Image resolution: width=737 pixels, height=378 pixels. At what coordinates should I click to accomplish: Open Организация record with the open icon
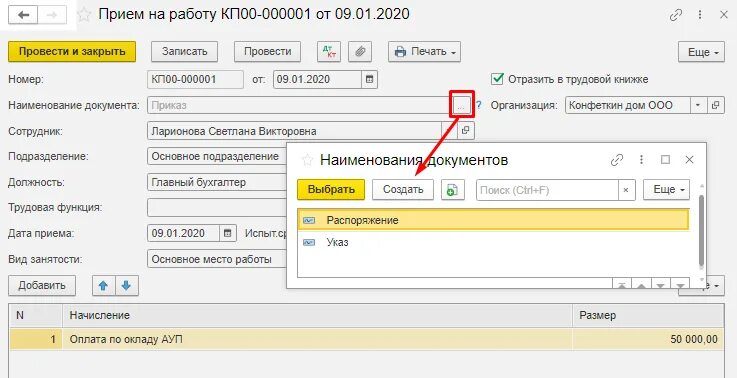point(715,105)
